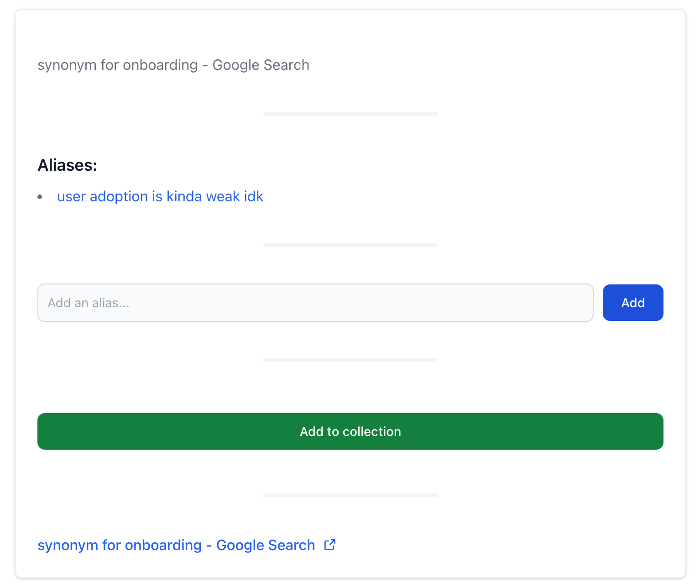The height and width of the screenshot is (588, 700).
Task: Click "onboarding" in the blue hyperlink
Action: 163,545
